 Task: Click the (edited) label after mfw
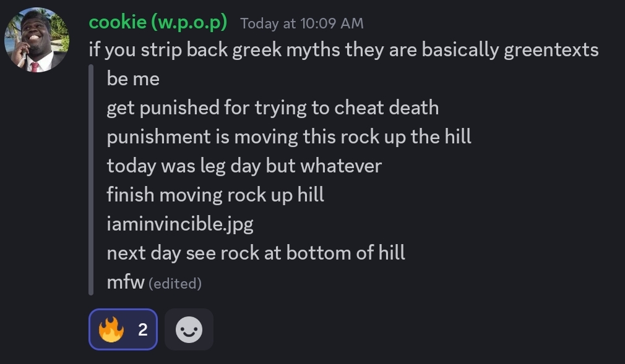coord(176,284)
